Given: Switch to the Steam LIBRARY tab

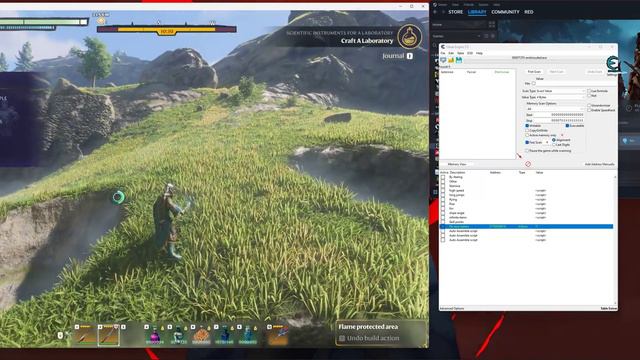Looking at the screenshot, I should [x=477, y=12].
